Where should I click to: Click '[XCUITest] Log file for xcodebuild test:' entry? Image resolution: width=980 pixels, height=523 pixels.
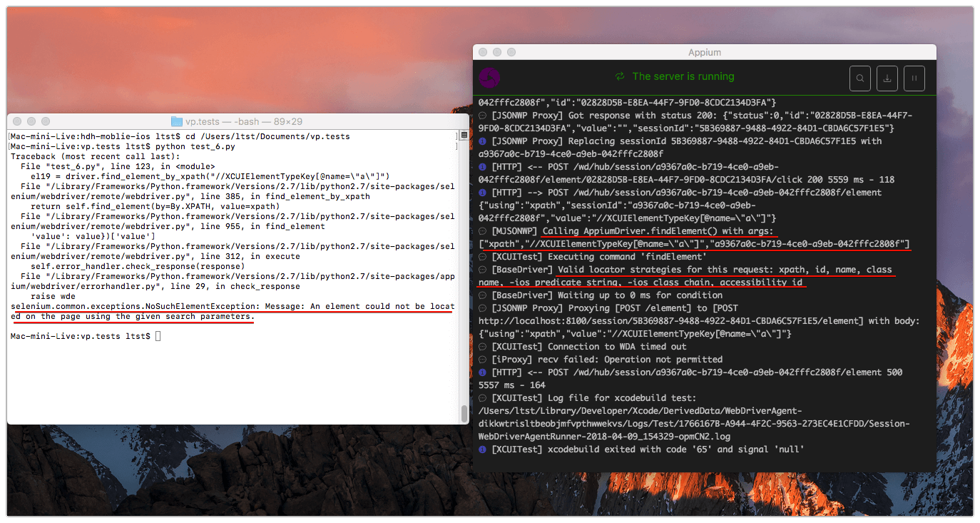pos(594,398)
